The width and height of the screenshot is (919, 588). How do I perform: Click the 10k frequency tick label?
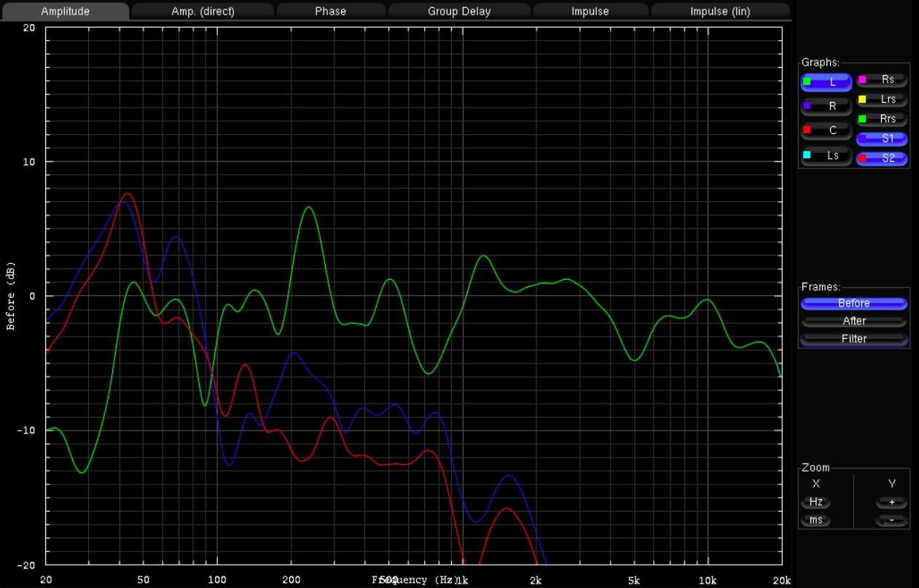708,580
